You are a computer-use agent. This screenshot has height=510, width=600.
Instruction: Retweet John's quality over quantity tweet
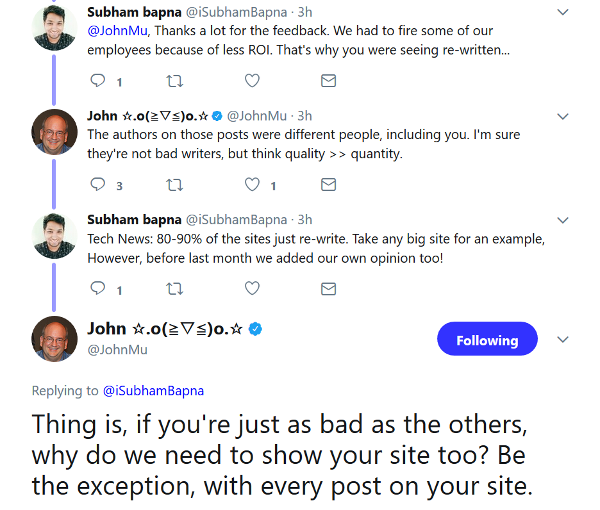click(174, 185)
